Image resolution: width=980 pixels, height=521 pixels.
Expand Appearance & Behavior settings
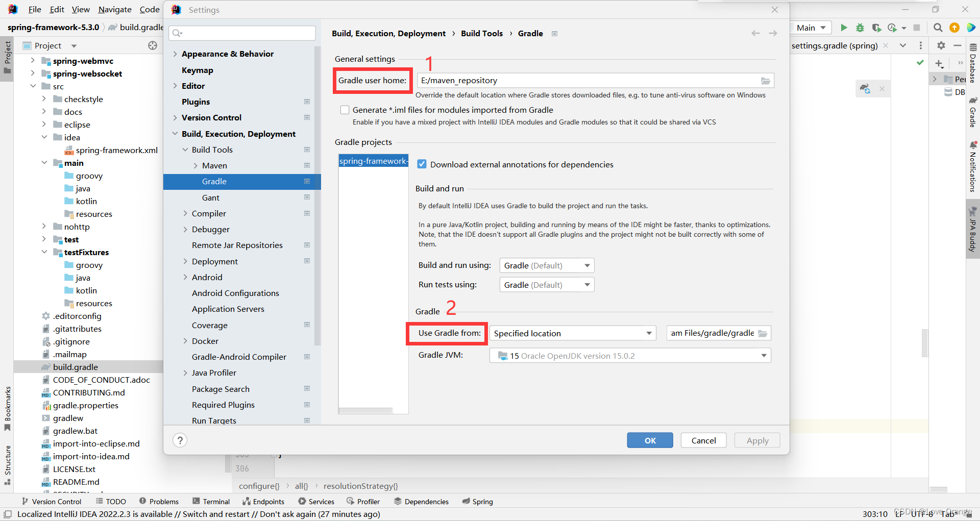pyautogui.click(x=175, y=54)
